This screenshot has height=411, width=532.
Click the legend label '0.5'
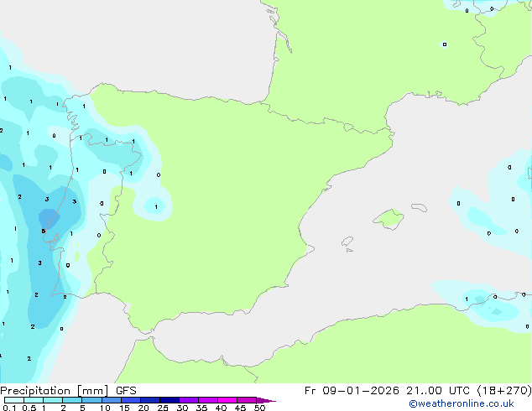(x=29, y=408)
